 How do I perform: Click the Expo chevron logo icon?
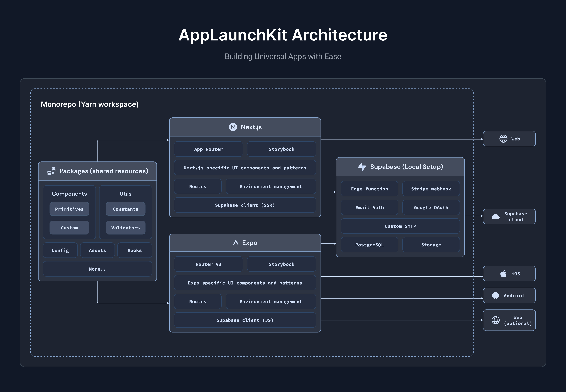tap(236, 243)
